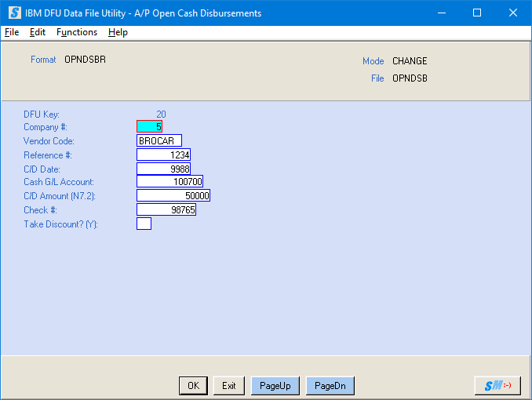Viewport: 532px width, 400px height.
Task: Select the Reference # input field
Action: pyautogui.click(x=163, y=155)
